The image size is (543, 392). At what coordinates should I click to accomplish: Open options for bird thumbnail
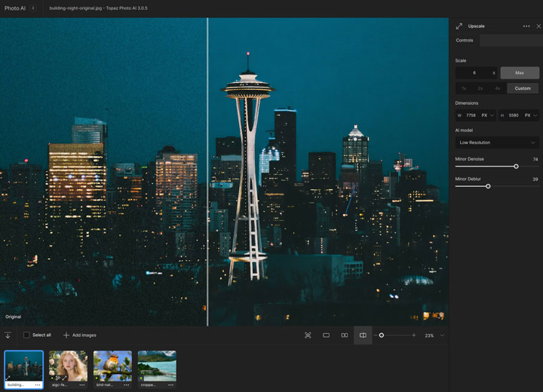[x=126, y=385]
